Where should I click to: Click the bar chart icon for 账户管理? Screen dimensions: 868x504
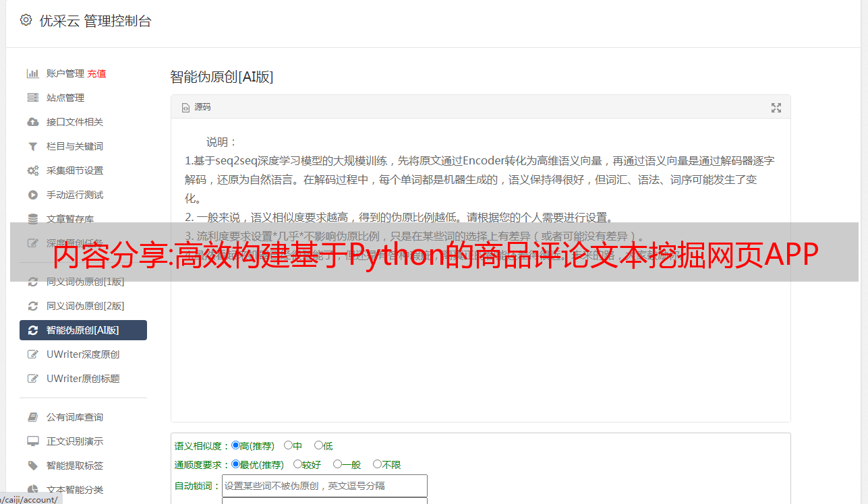[x=32, y=73]
